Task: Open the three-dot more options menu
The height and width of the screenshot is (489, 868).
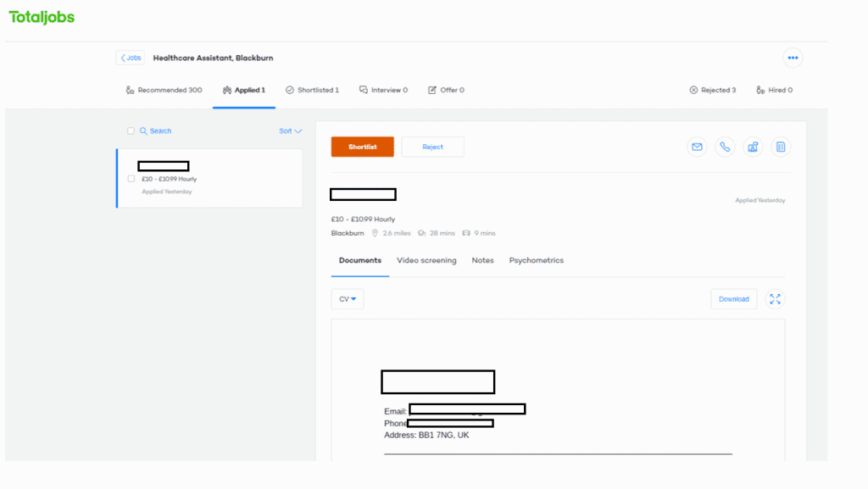Action: tap(793, 58)
